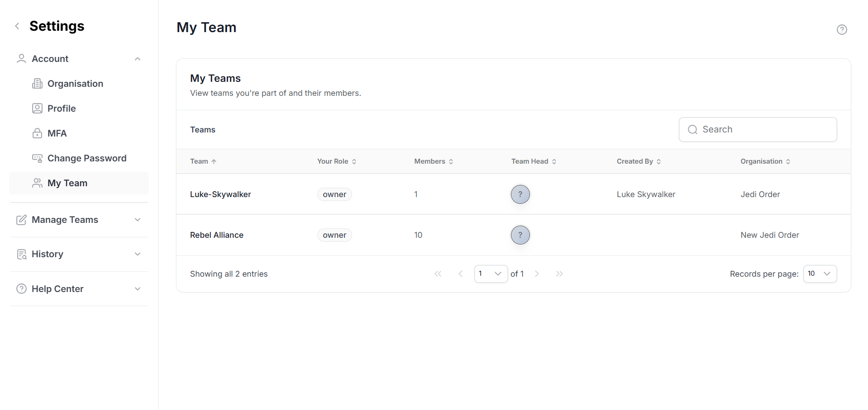Click the Luke-Skywalker team head avatar
Image resolution: width=868 pixels, height=410 pixels.
[520, 194]
